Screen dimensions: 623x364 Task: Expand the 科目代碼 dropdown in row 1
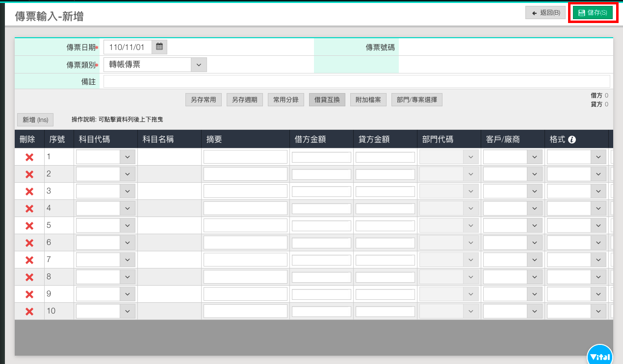[127, 157]
